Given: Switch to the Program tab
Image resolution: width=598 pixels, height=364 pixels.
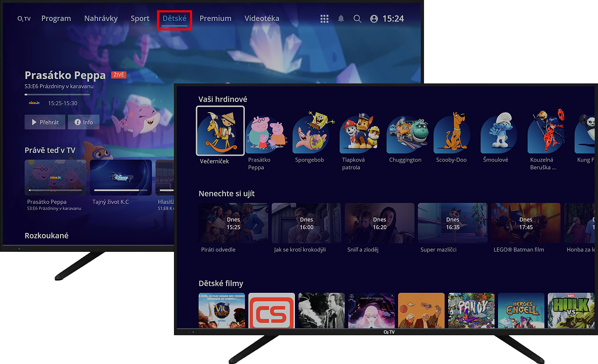Looking at the screenshot, I should (x=56, y=18).
